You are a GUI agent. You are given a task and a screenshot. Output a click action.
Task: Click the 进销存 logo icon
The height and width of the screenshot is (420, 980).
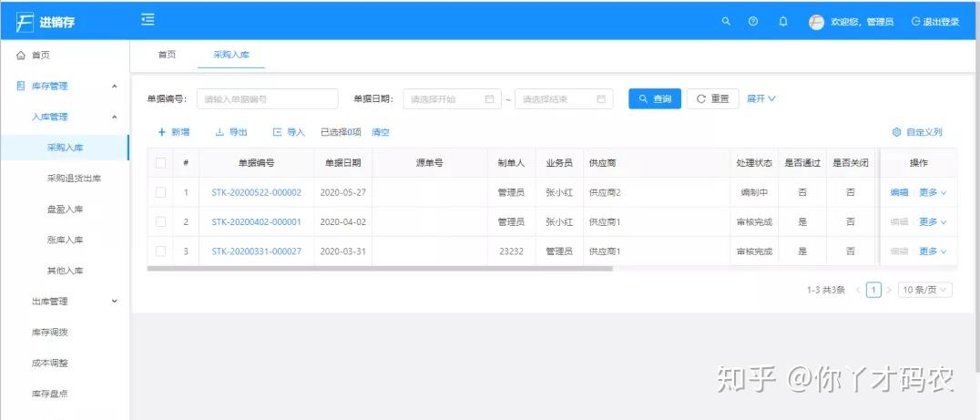click(x=25, y=22)
